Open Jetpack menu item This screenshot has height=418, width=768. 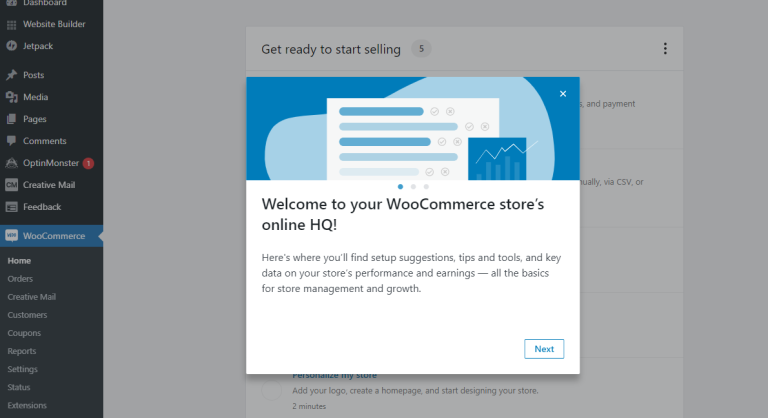tap(38, 46)
